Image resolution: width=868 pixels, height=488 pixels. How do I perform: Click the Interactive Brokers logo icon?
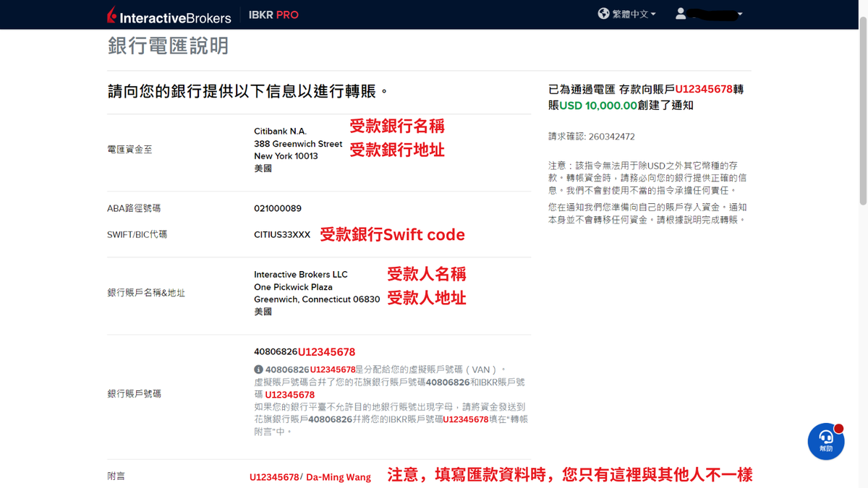(112, 14)
